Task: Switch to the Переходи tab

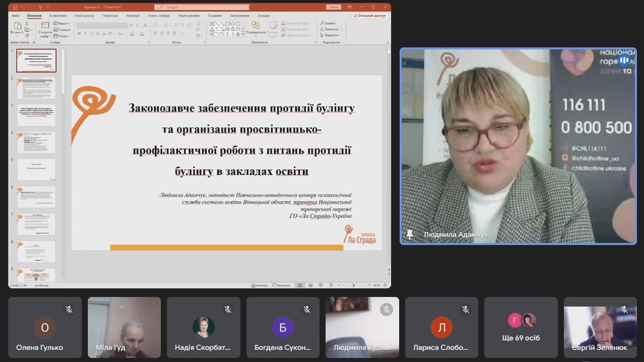Action: pyautogui.click(x=110, y=16)
